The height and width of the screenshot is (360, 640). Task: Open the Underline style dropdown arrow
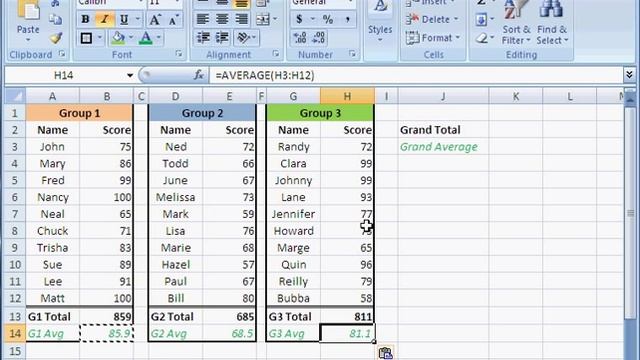point(138,19)
